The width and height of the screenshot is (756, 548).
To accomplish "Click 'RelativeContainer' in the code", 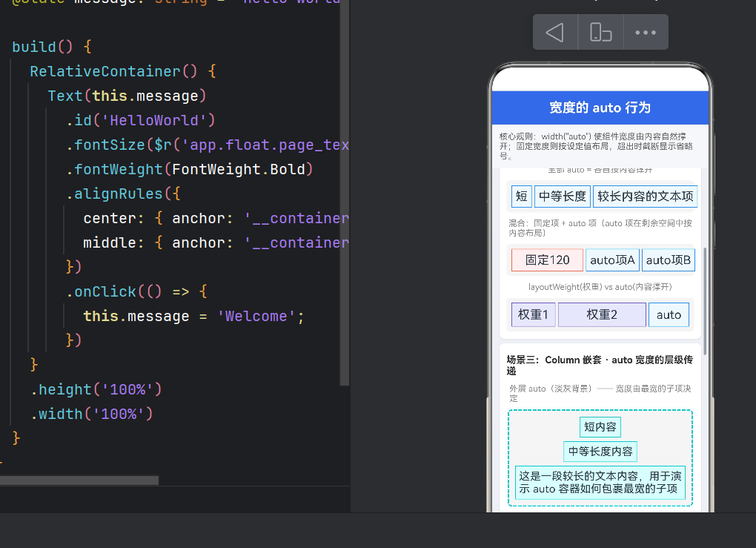I will click(x=105, y=71).
